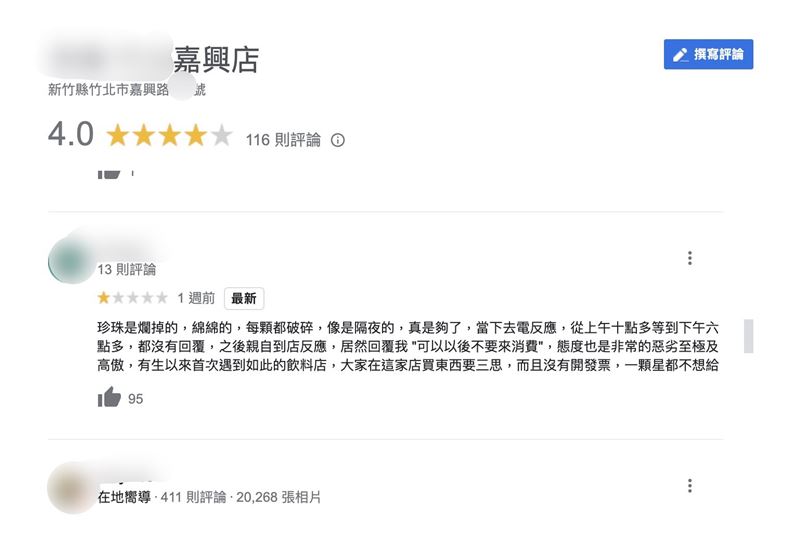Click the gold stars of the 4.0 overall rating
This screenshot has height=552, width=800.
[156, 136]
